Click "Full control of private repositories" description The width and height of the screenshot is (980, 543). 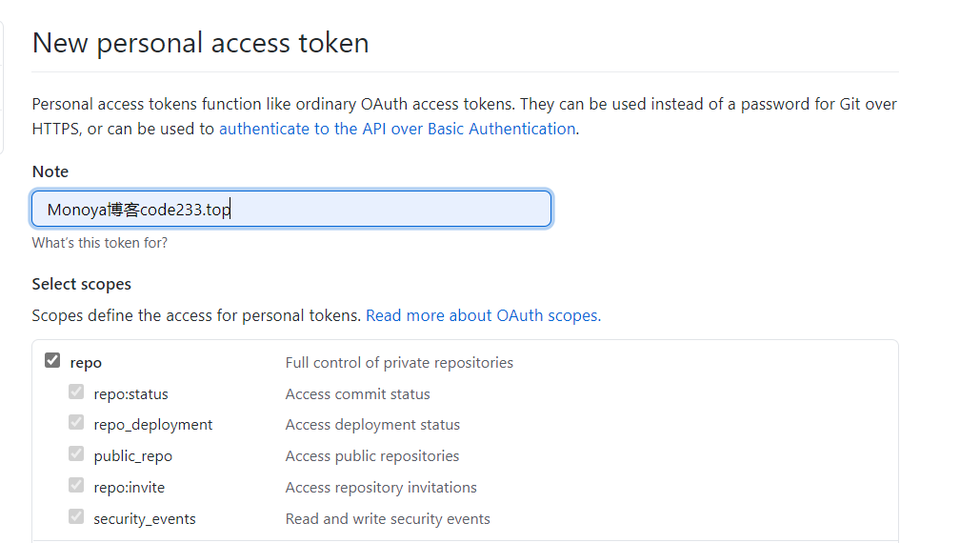[399, 363]
